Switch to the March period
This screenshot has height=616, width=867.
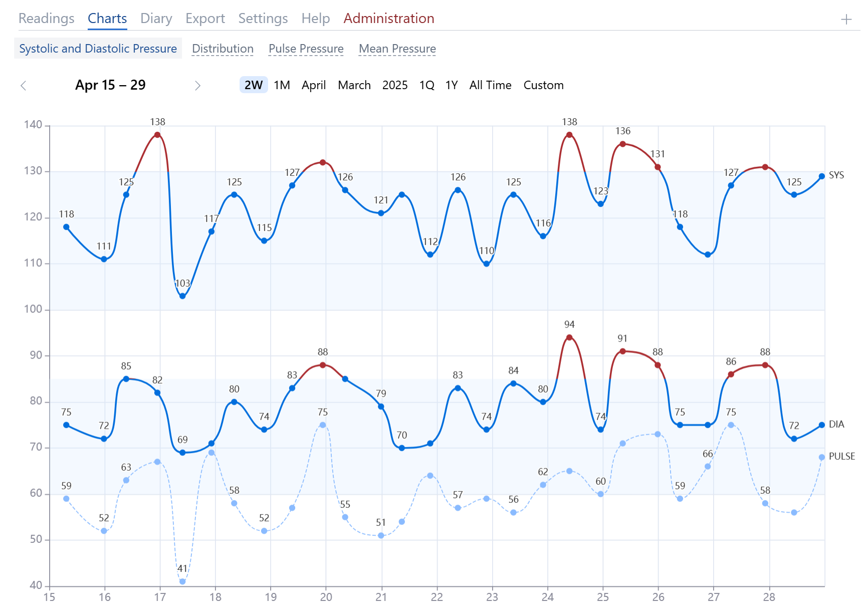click(354, 85)
